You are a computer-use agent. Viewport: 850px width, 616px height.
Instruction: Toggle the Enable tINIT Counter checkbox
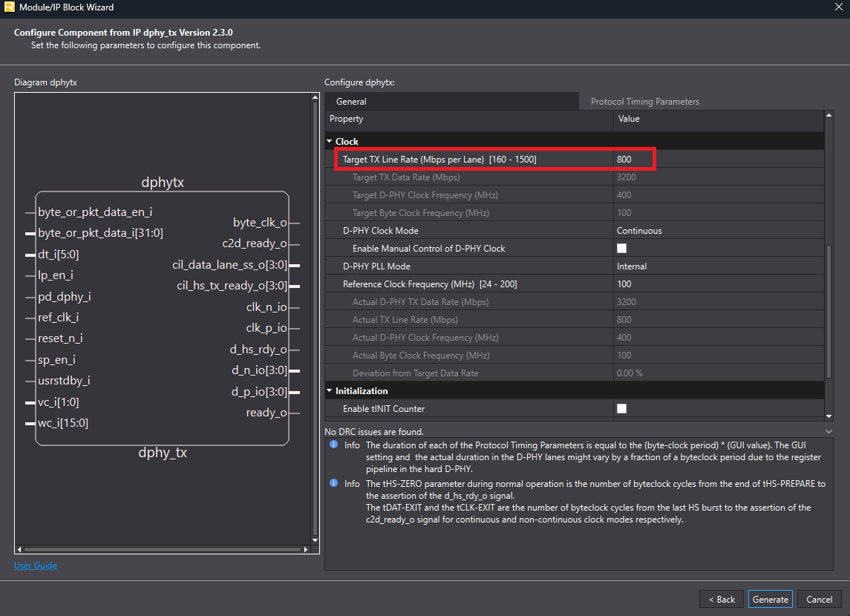622,409
